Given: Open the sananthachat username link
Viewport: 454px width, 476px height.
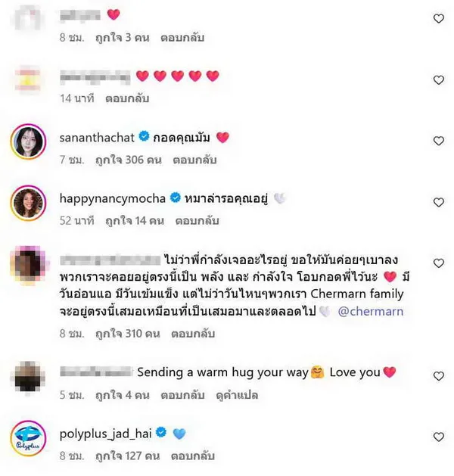Looking at the screenshot, I should [x=97, y=138].
